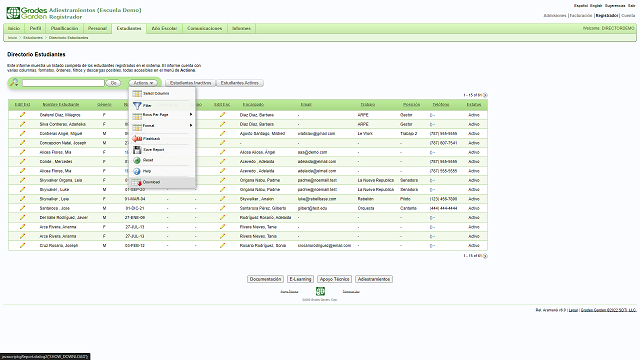Click the Save Report floppy disk icon

pyautogui.click(x=137, y=150)
